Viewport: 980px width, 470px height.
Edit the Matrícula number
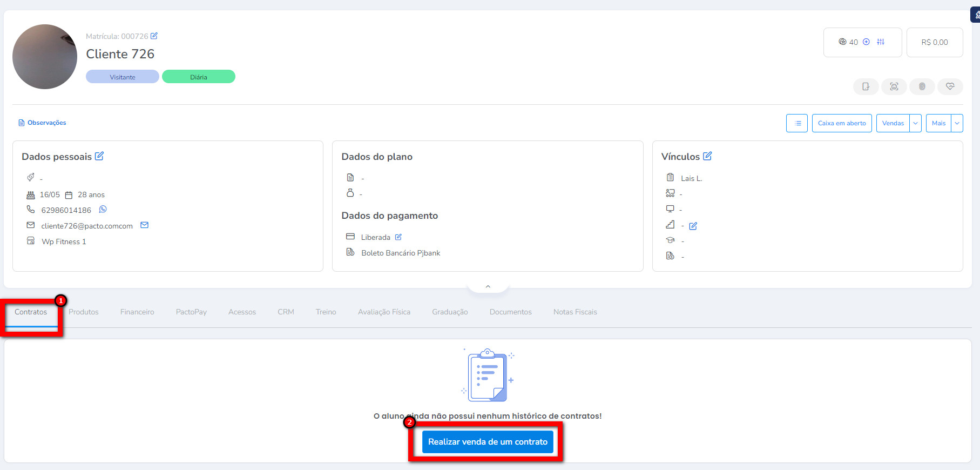coord(154,36)
